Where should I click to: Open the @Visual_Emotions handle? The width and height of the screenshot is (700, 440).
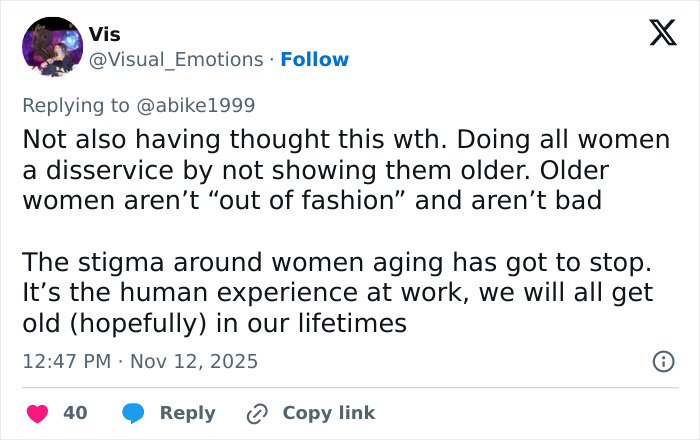[x=177, y=60]
